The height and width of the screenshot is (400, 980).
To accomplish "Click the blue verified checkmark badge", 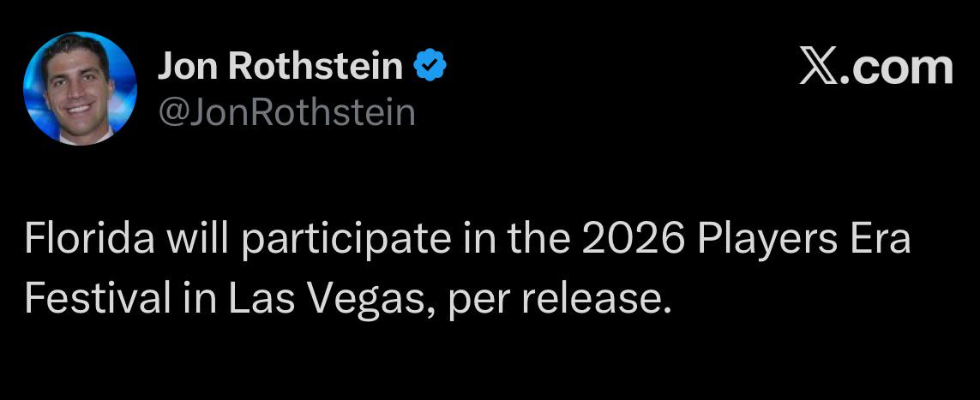I will click(430, 65).
